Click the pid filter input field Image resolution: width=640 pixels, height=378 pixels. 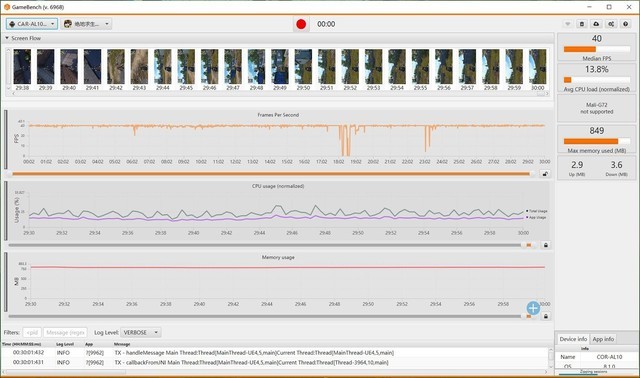[x=32, y=332]
